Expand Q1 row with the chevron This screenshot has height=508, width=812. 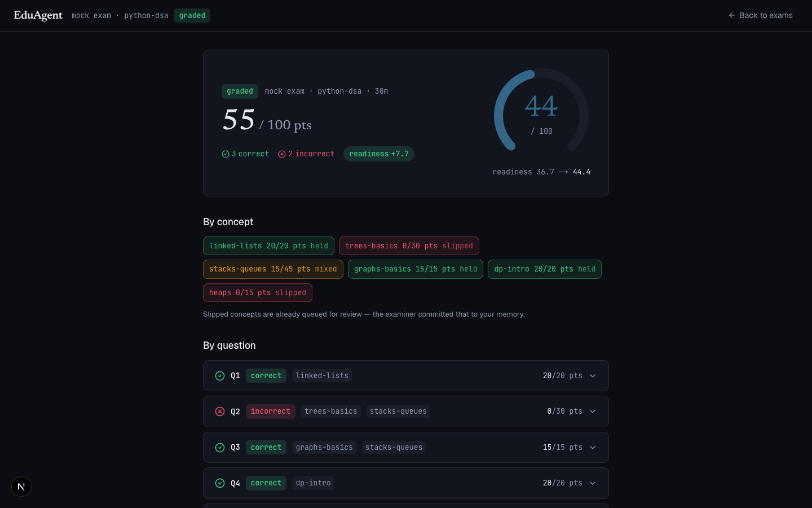[x=593, y=376]
